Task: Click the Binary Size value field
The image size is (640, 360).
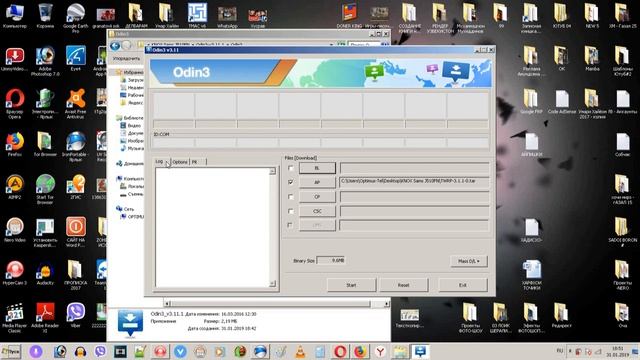Action: pyautogui.click(x=331, y=260)
